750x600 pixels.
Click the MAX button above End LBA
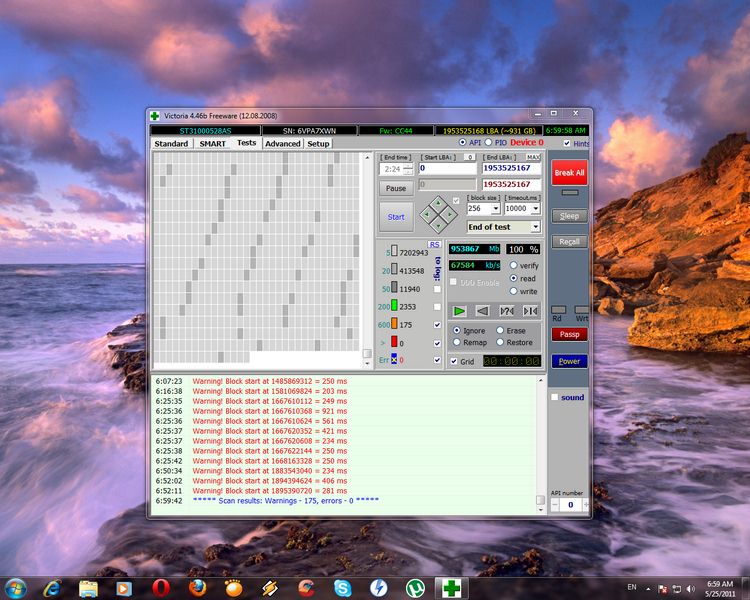[x=533, y=157]
